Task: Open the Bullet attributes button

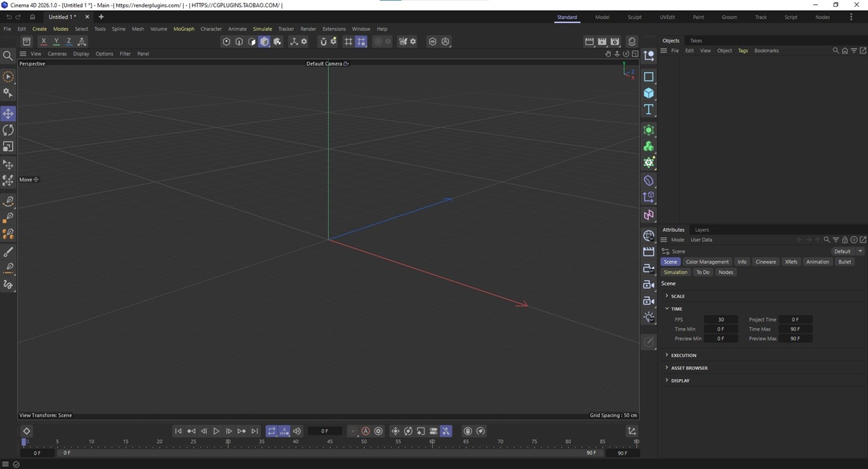Action: (844, 262)
